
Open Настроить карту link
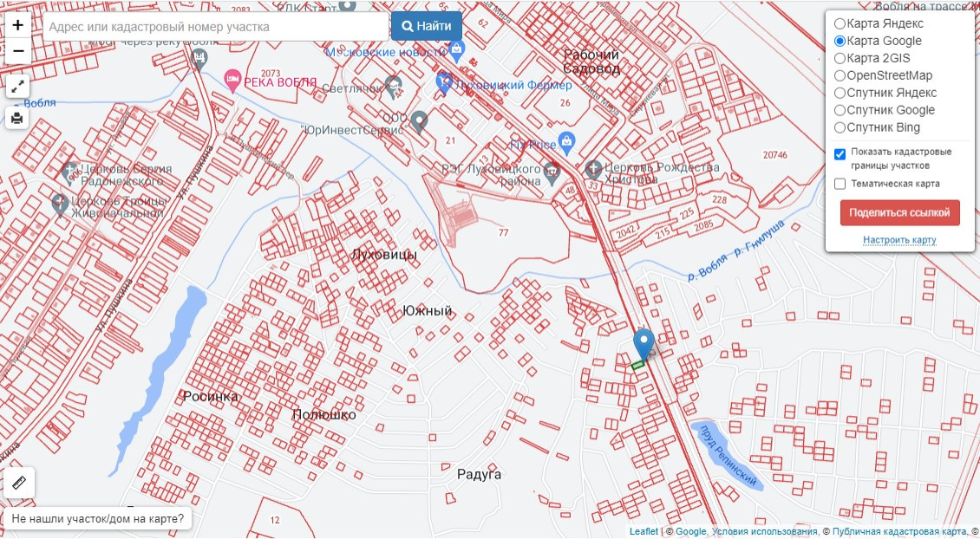899,240
